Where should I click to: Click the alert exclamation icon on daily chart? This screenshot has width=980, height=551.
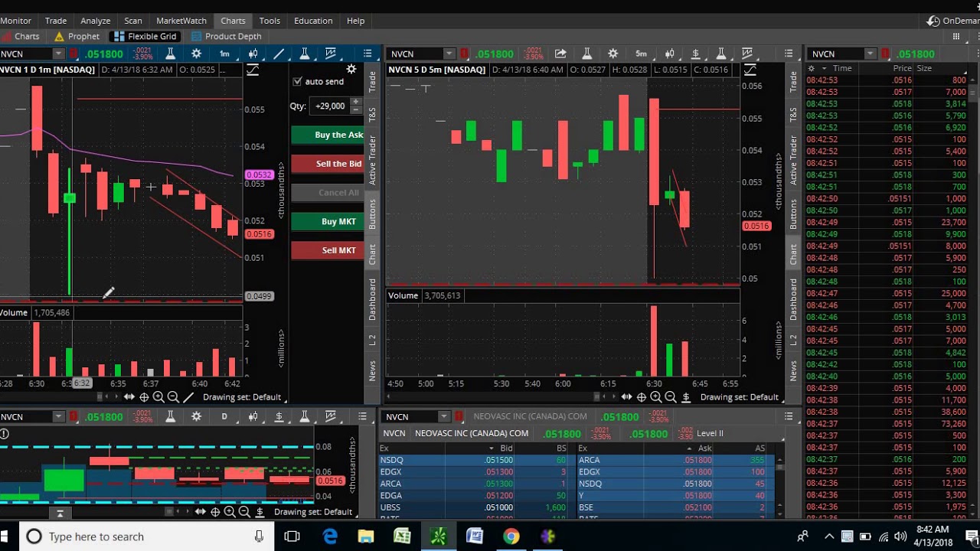(5, 434)
